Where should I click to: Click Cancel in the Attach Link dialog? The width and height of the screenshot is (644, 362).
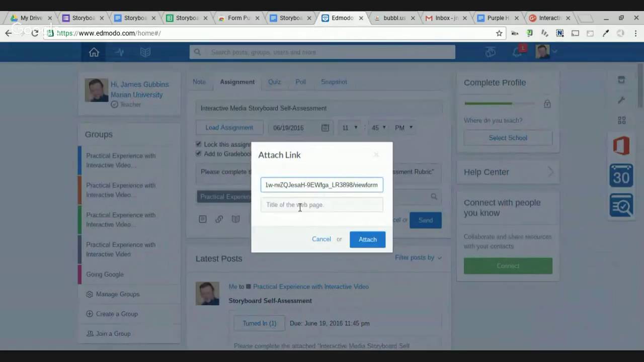[x=321, y=239]
